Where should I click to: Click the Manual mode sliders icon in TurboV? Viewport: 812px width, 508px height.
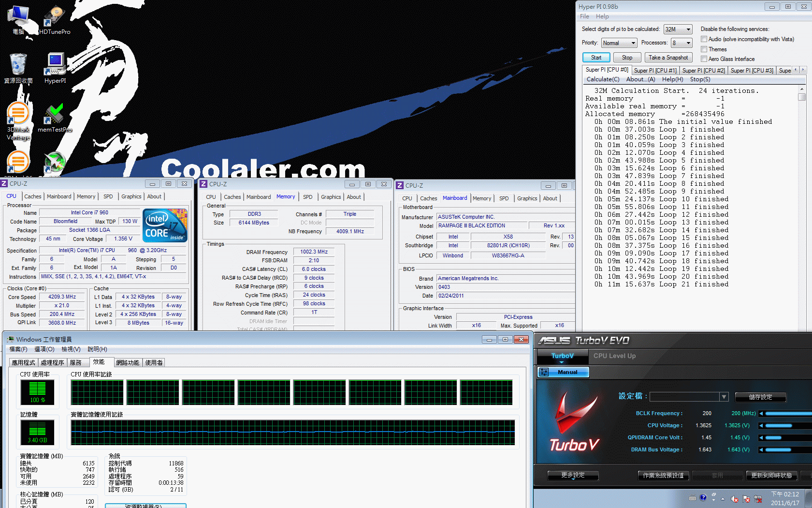tap(544, 372)
